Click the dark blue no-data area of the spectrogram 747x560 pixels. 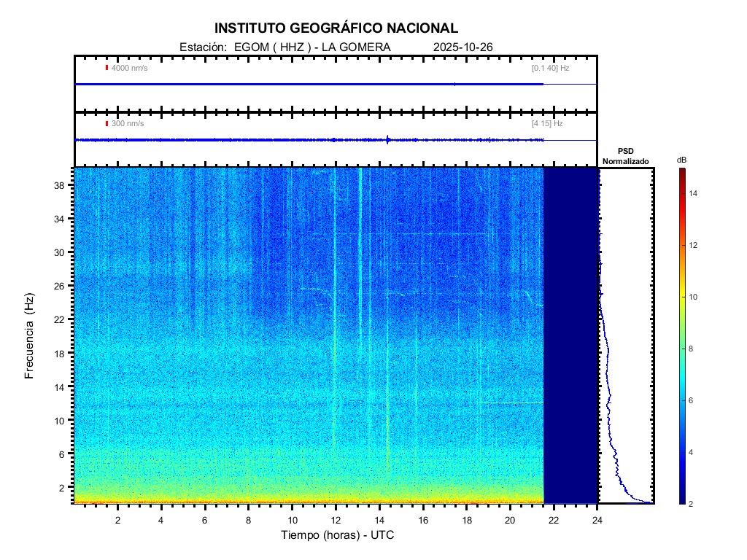pos(570,335)
